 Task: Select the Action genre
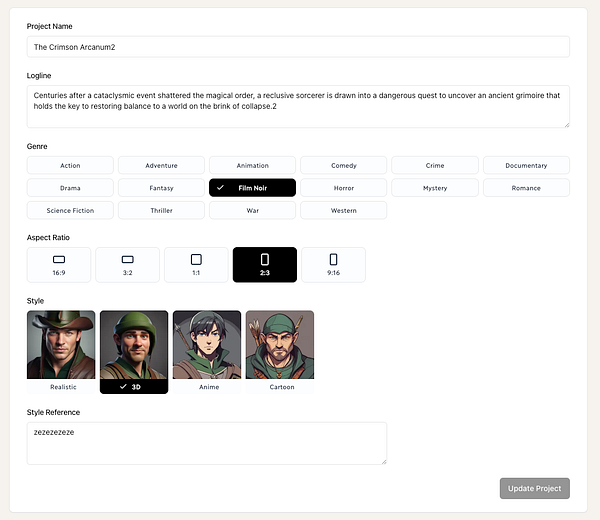[x=70, y=165]
